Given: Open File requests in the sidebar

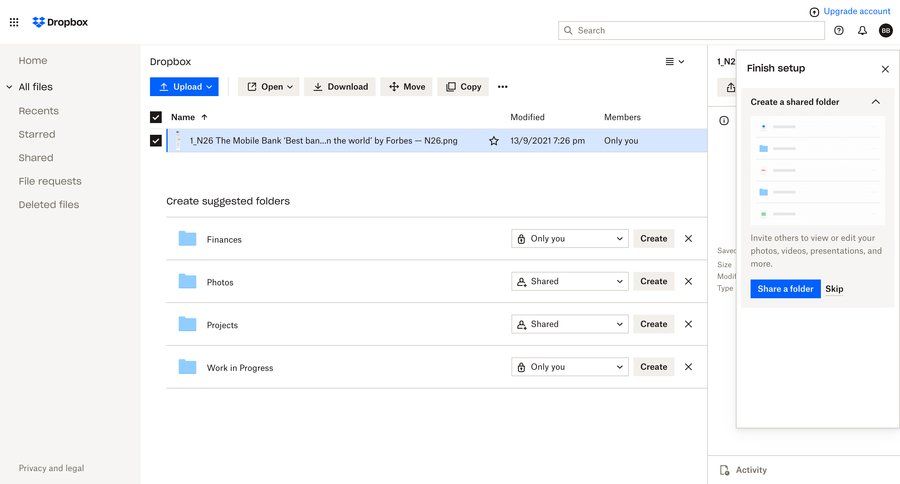Looking at the screenshot, I should pyautogui.click(x=50, y=181).
